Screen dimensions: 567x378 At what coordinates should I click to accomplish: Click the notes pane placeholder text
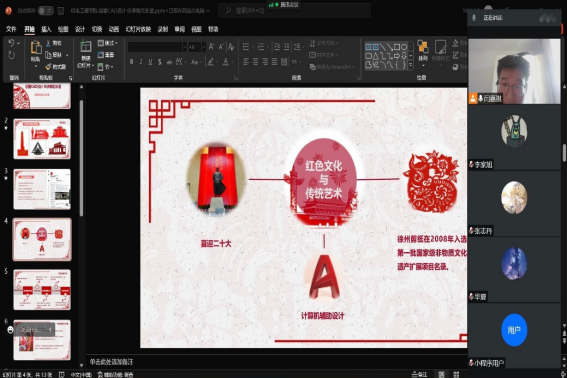[x=111, y=362]
